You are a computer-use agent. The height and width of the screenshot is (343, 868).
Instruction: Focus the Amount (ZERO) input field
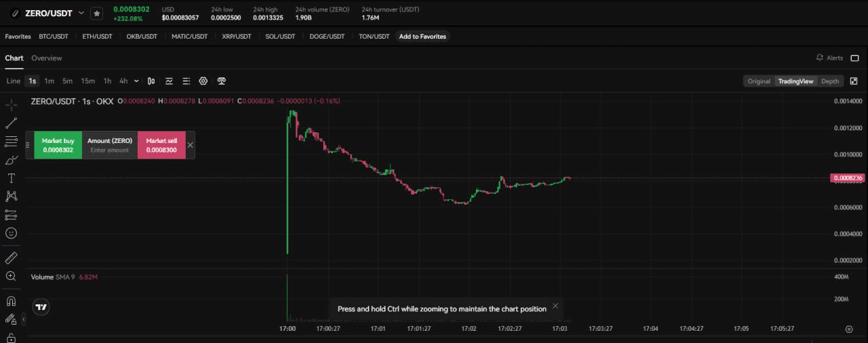pos(110,150)
